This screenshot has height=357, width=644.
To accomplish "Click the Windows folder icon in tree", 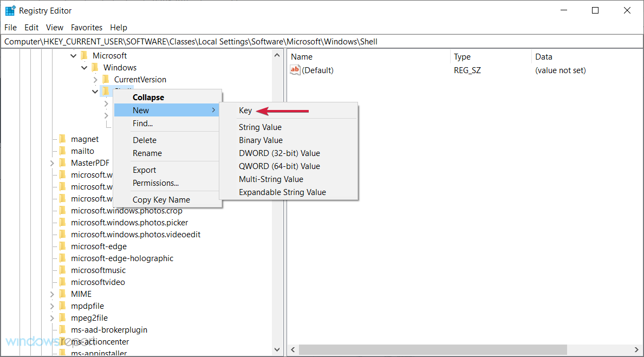I will click(x=95, y=67).
